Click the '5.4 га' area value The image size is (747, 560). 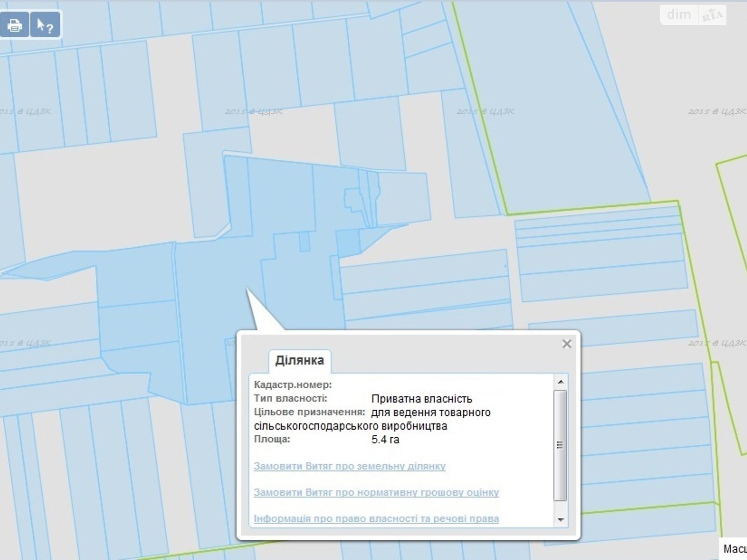(385, 439)
